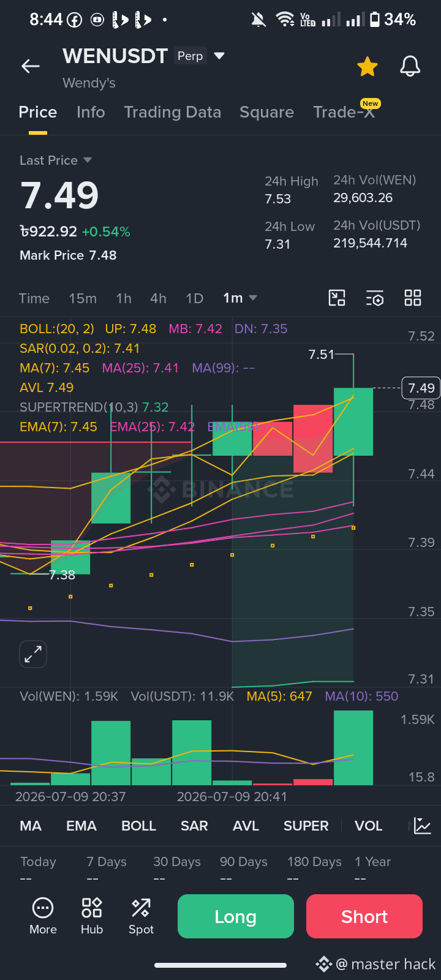Image resolution: width=441 pixels, height=980 pixels.
Task: Tap the Mark Price 7.48 text
Action: pyautogui.click(x=68, y=255)
